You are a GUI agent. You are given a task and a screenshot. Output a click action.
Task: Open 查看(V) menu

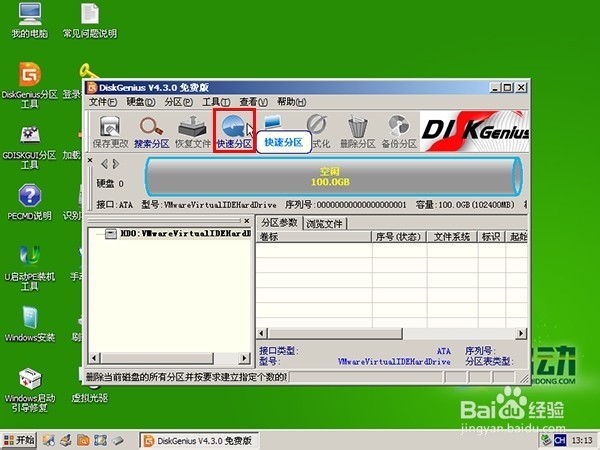253,102
